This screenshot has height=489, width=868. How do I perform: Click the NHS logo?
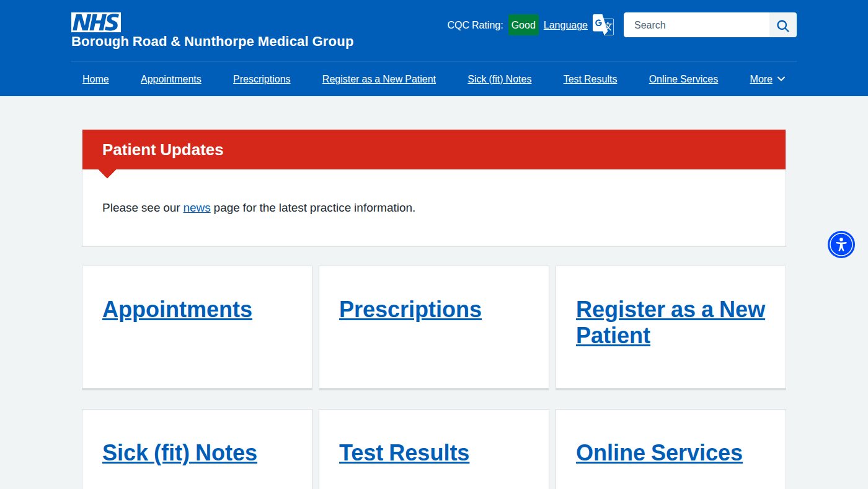pos(96,22)
